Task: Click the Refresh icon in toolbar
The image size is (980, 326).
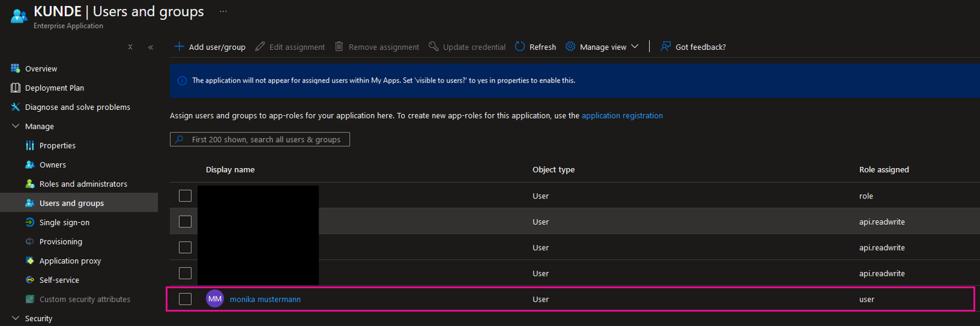Action: [520, 47]
